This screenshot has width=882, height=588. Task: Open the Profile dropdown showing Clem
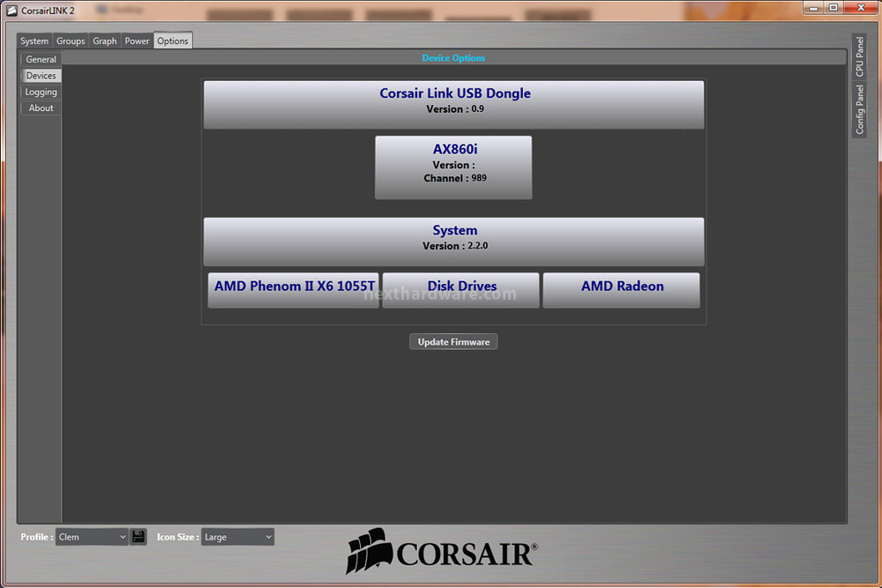coord(93,537)
